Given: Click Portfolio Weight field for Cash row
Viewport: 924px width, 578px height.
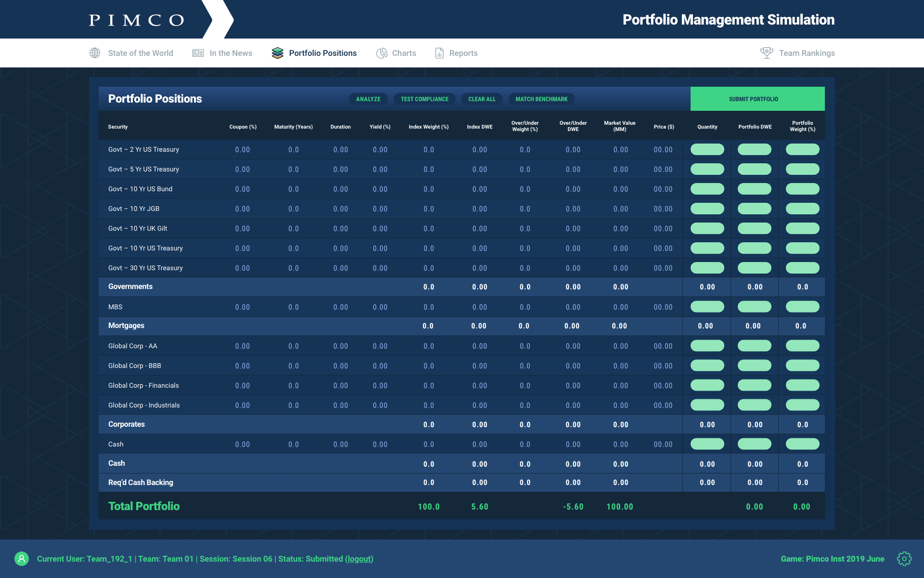Looking at the screenshot, I should 803,444.
